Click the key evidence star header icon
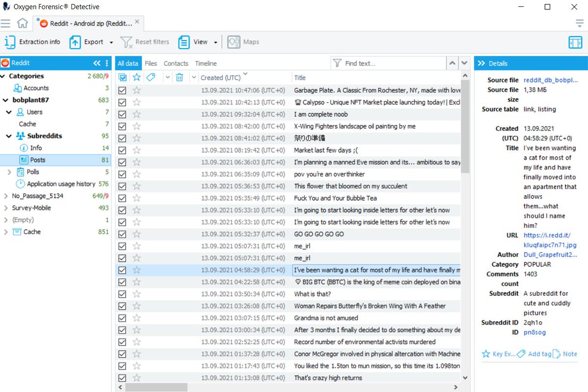Screen dimensions: 588x392 click(x=137, y=78)
